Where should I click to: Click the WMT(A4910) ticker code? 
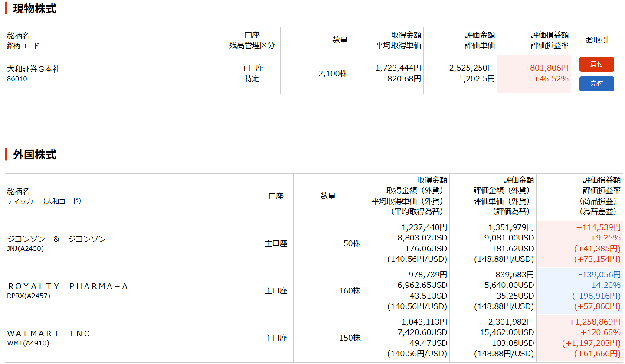click(28, 343)
